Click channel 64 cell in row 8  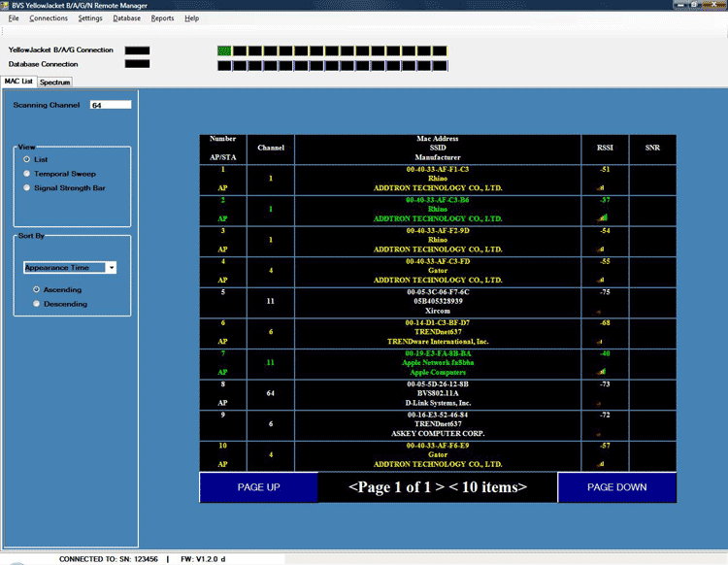click(x=271, y=393)
